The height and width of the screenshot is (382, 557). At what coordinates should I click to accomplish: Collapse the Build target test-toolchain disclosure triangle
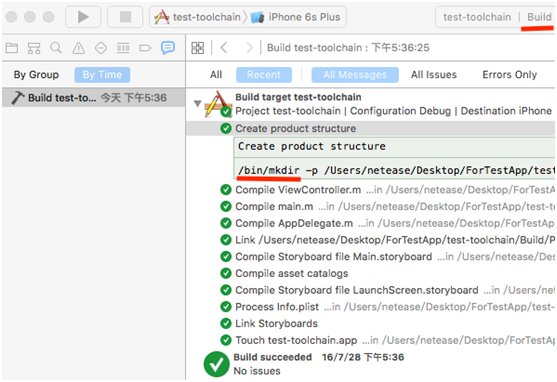coord(198,103)
